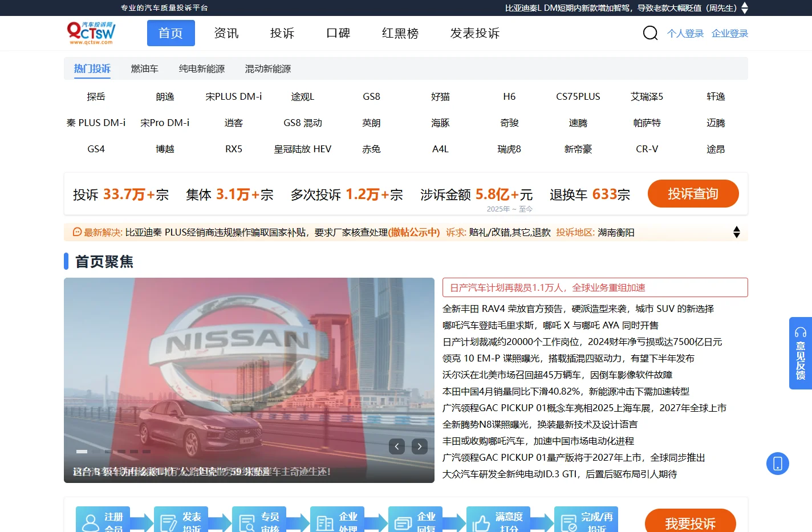Click car model 瑞虎8
Image resolution: width=812 pixels, height=532 pixels.
point(509,149)
